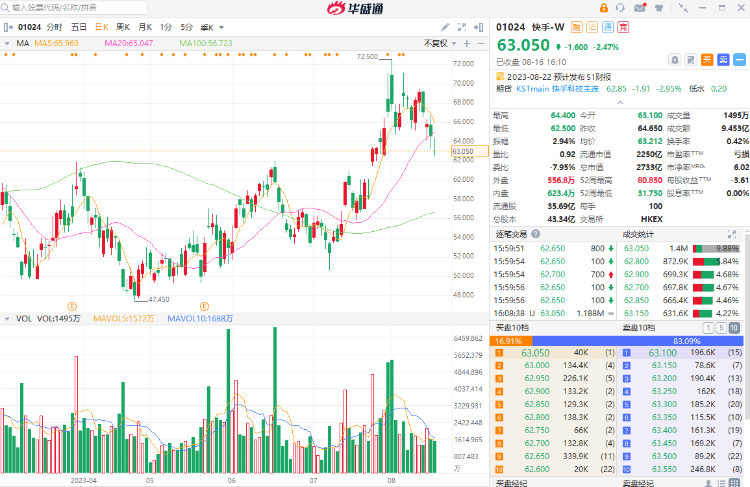Click the orange 16.91% buy ratio bar
The image size is (750, 487).
pos(511,341)
